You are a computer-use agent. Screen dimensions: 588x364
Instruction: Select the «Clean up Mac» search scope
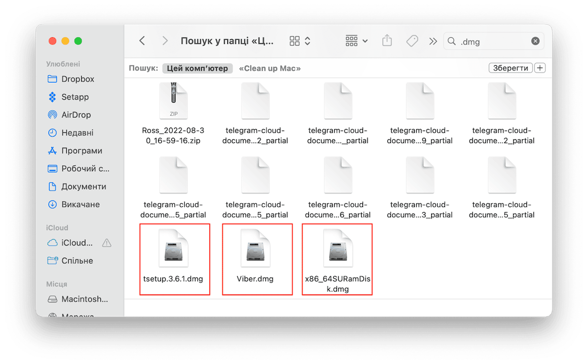tap(270, 68)
